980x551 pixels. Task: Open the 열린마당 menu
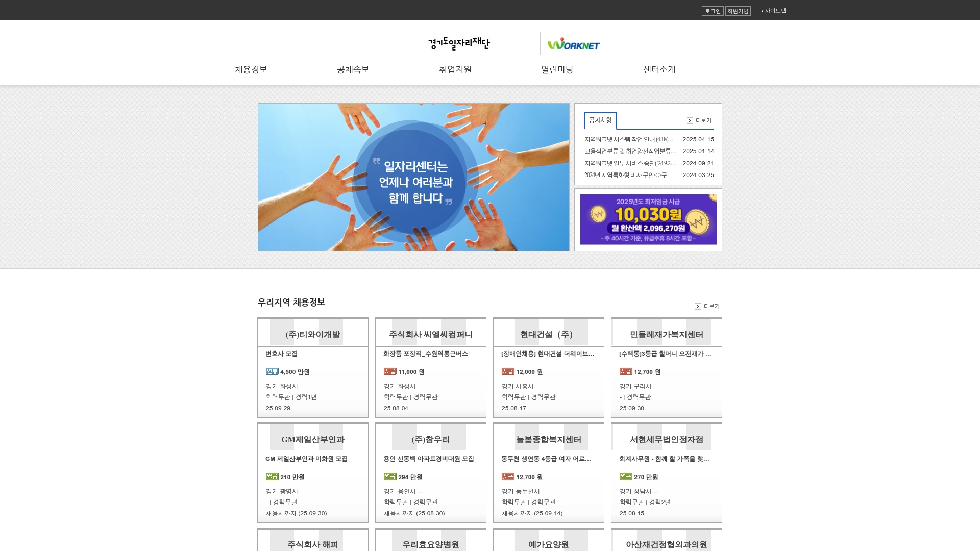[557, 69]
